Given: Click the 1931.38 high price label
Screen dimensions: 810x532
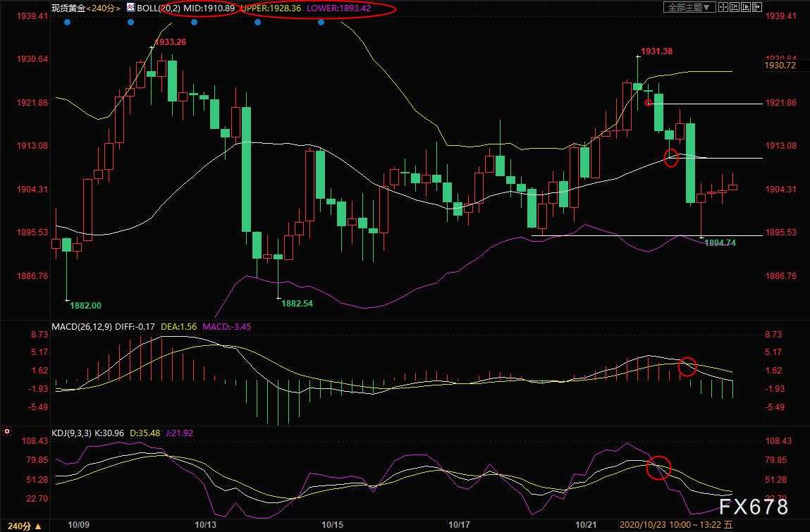Looking at the screenshot, I should click(x=656, y=51).
